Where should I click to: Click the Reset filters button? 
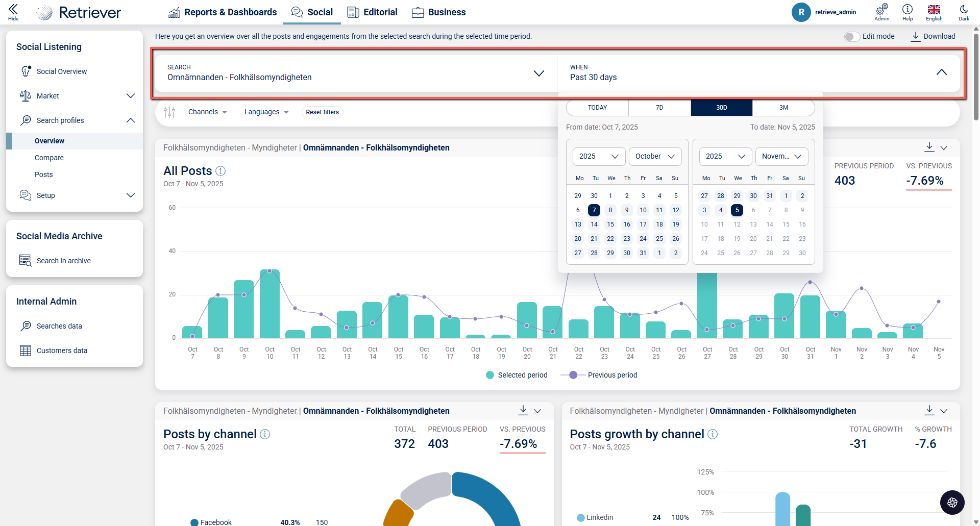tap(322, 112)
